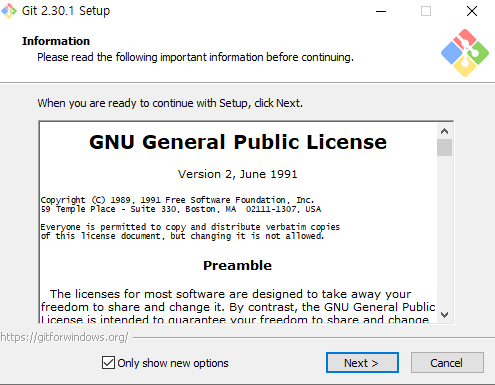Click the license scroll up arrow
Screen dimensions: 495x385
pos(444,131)
